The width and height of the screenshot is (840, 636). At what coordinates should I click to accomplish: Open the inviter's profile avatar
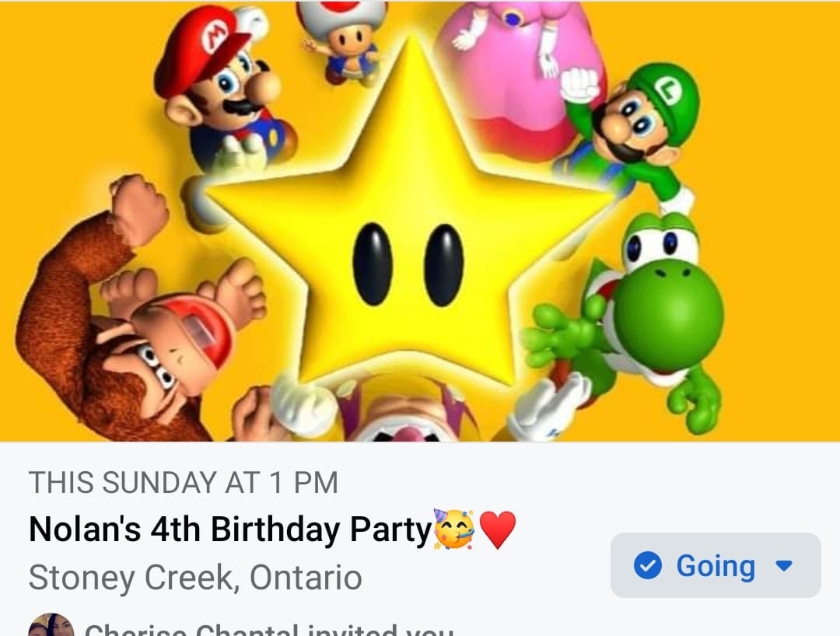click(51, 626)
